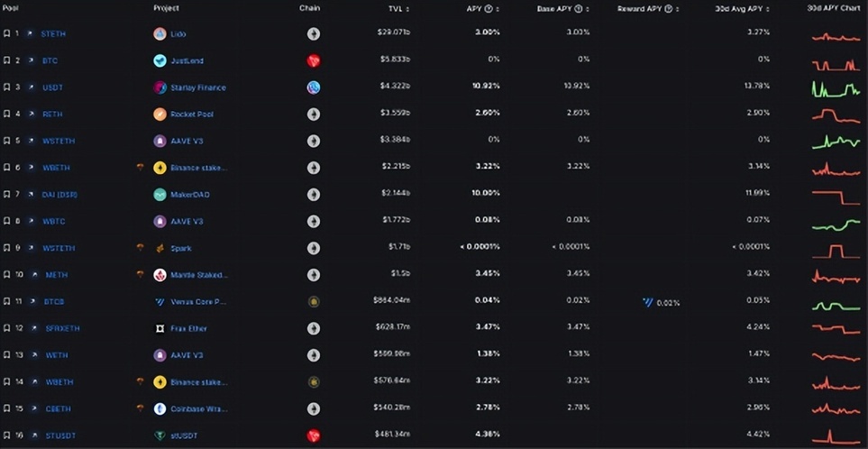Open the USDT 30d APY chart thumbnail
Screen dimensions: 868x449
[x=836, y=88]
